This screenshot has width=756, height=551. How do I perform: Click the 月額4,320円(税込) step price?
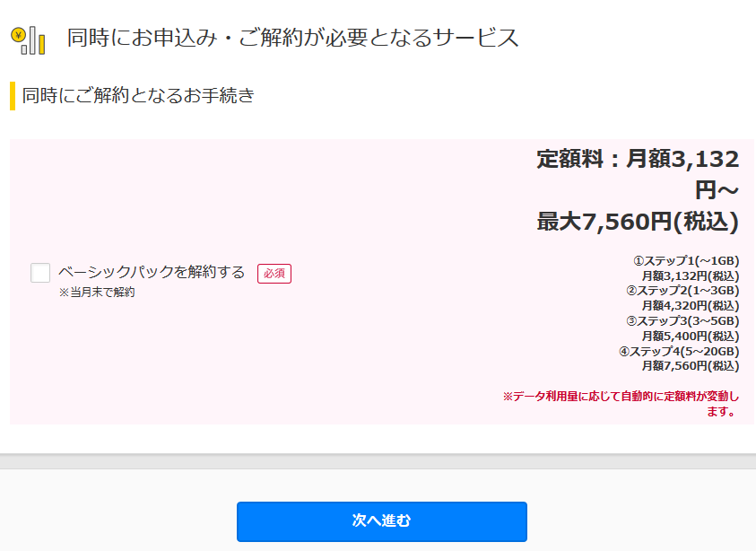pyautogui.click(x=691, y=306)
